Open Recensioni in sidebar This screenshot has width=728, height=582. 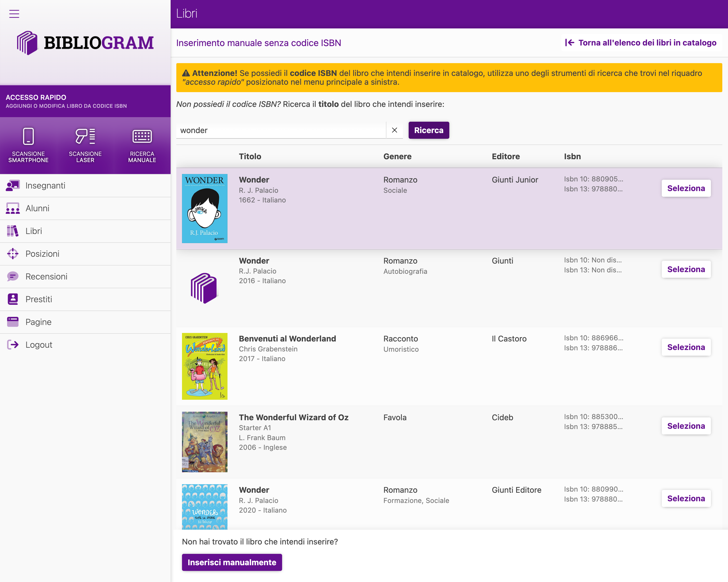[46, 276]
